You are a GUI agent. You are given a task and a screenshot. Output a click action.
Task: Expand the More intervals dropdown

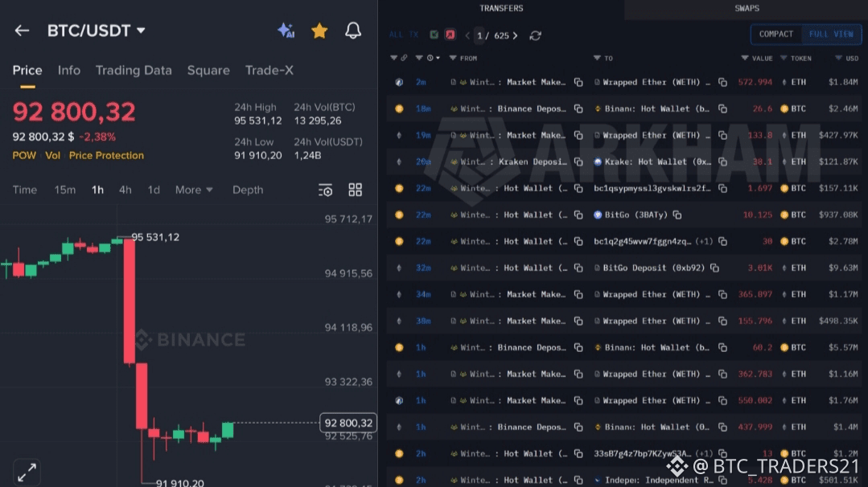point(194,190)
